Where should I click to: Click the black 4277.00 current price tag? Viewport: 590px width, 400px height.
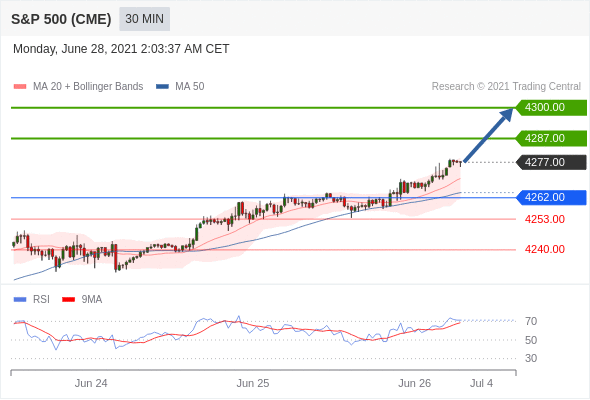(x=551, y=162)
